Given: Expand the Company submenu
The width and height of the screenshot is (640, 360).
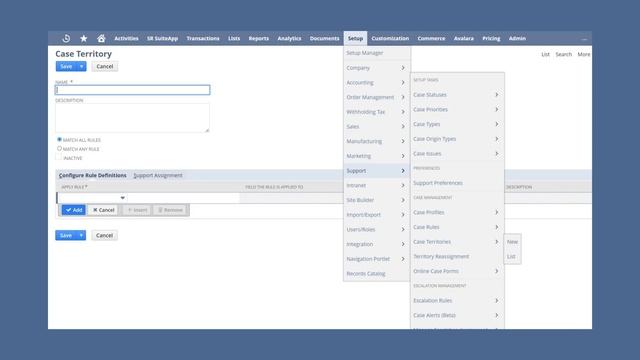Looking at the screenshot, I should 376,68.
